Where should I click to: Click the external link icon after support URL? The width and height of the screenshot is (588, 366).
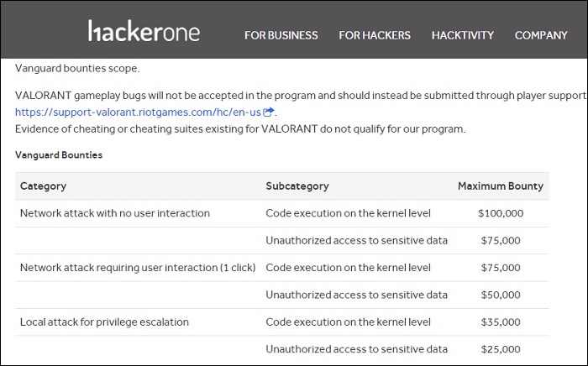[269, 112]
